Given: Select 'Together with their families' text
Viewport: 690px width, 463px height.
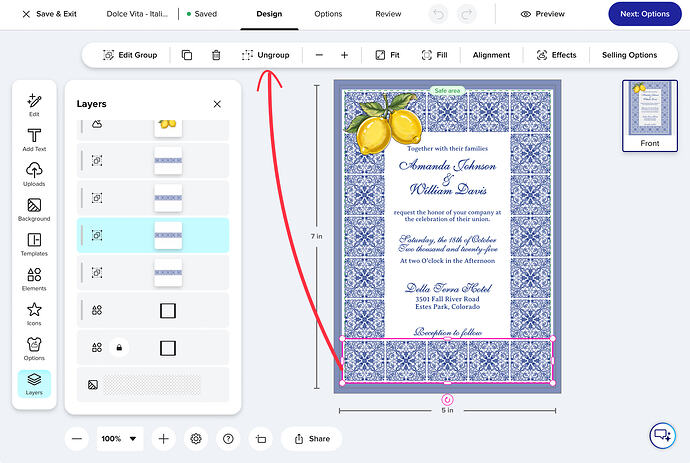Looking at the screenshot, I should pyautogui.click(x=448, y=149).
